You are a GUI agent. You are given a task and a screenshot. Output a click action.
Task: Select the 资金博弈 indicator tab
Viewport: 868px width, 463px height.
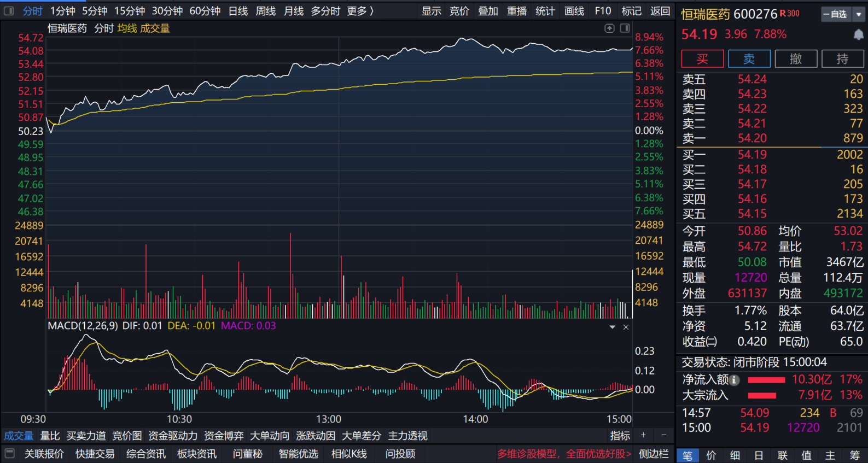point(224,436)
